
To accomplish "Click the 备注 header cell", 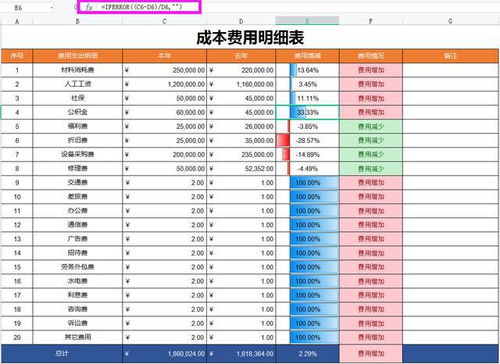I will 450,56.
